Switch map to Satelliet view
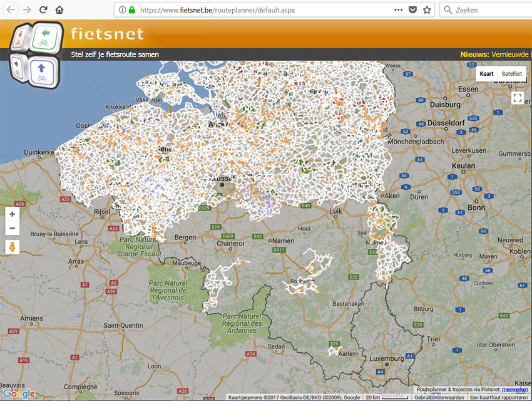532x401 pixels. click(x=511, y=74)
